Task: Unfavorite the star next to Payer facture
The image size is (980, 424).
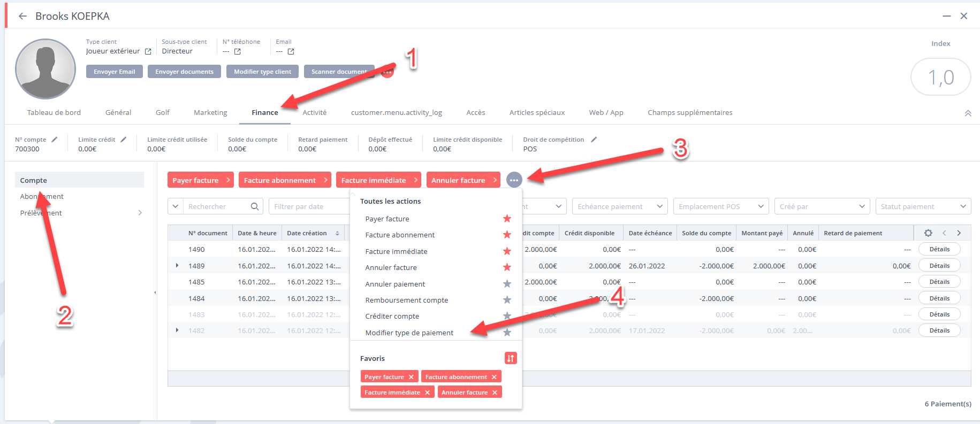Action: 507,219
